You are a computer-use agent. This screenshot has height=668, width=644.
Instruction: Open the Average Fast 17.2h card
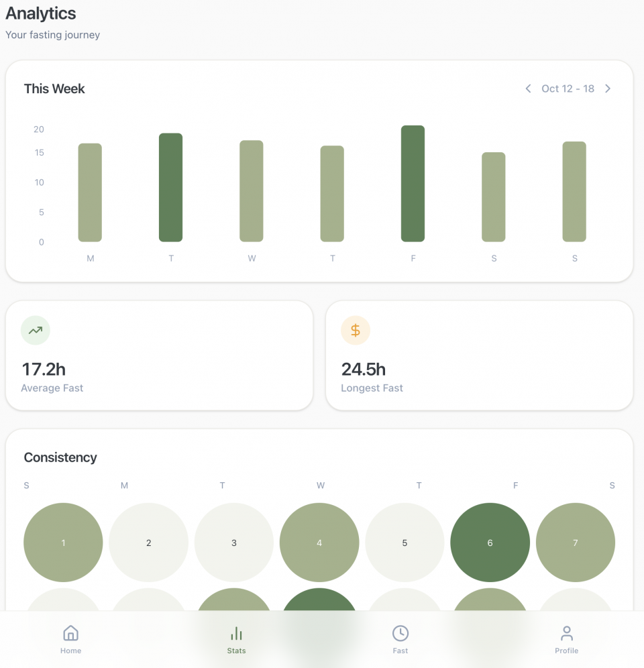(x=159, y=355)
